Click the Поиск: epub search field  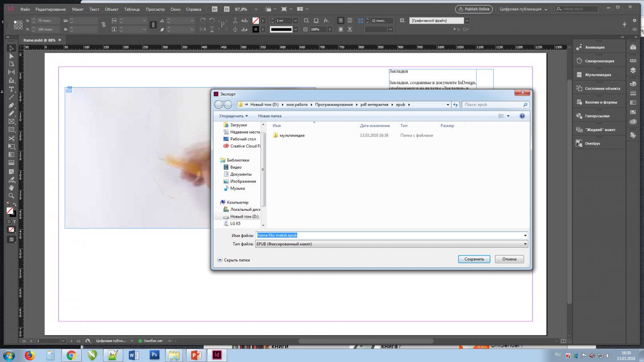pyautogui.click(x=495, y=104)
